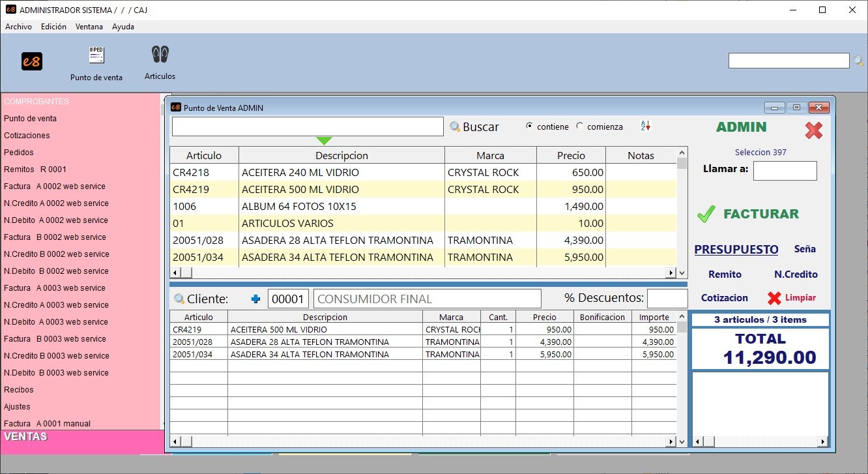Select the 'comienza' radio option
The height and width of the screenshot is (474, 868).
(x=580, y=126)
